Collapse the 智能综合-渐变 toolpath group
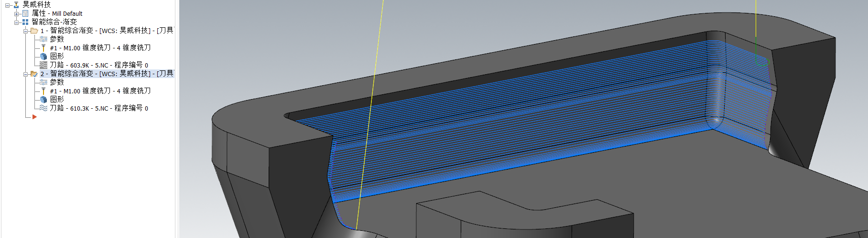Viewport: 868px width, 238px height. coord(16,23)
